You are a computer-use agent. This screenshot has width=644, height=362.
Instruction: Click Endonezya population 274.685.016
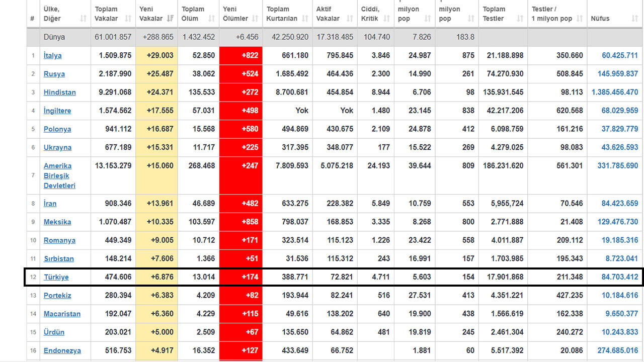click(x=618, y=351)
